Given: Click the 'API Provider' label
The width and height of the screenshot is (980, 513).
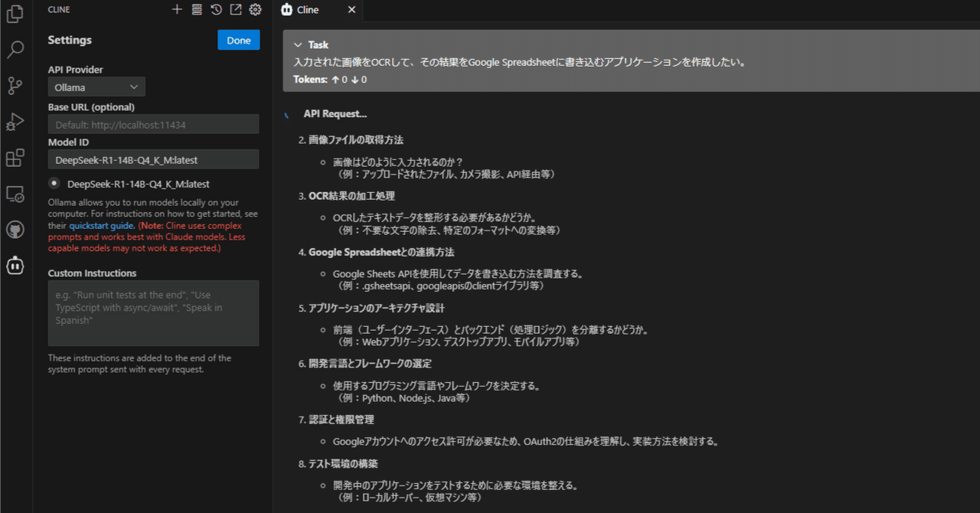Looking at the screenshot, I should coord(75,70).
